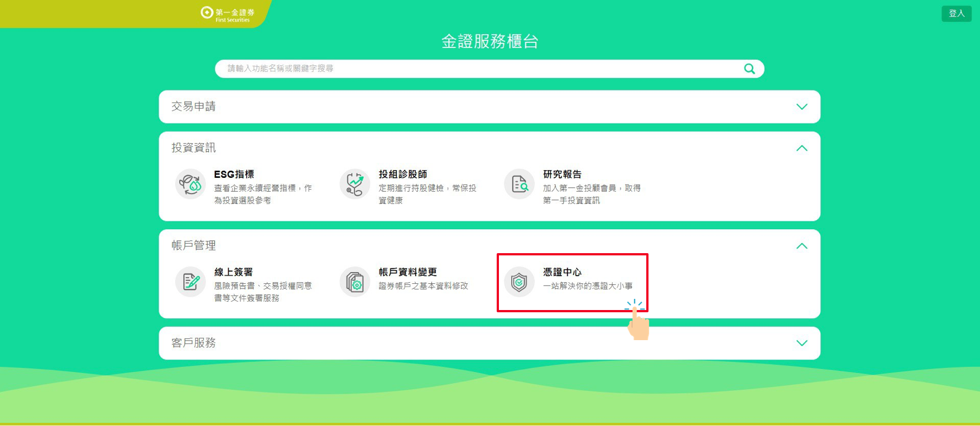Expand the 客戶服務 section chevron
980x426 pixels.
point(801,343)
